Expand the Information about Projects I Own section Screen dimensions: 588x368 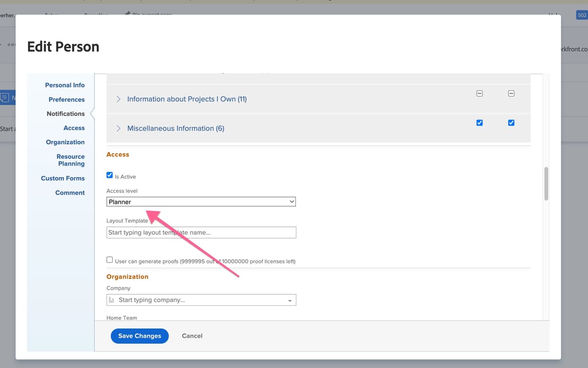[118, 98]
